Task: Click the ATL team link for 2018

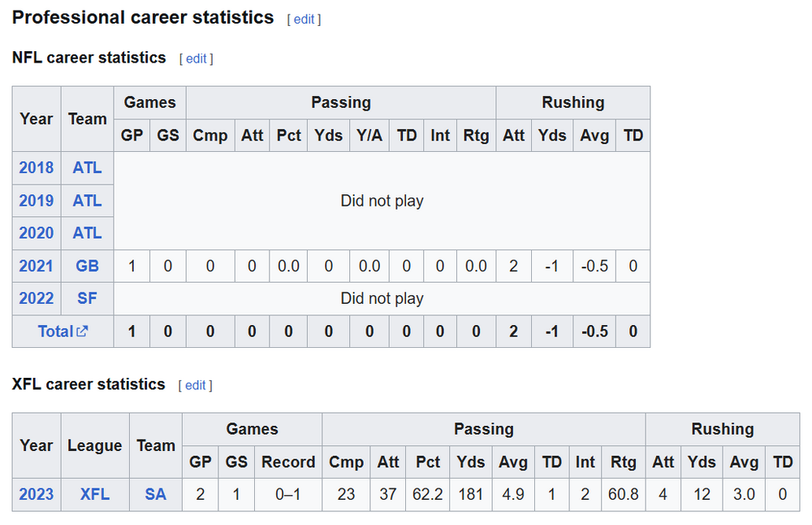Action: point(87,167)
